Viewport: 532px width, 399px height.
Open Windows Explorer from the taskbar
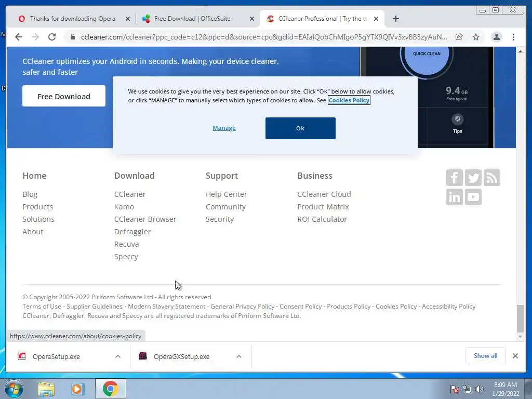(46, 389)
